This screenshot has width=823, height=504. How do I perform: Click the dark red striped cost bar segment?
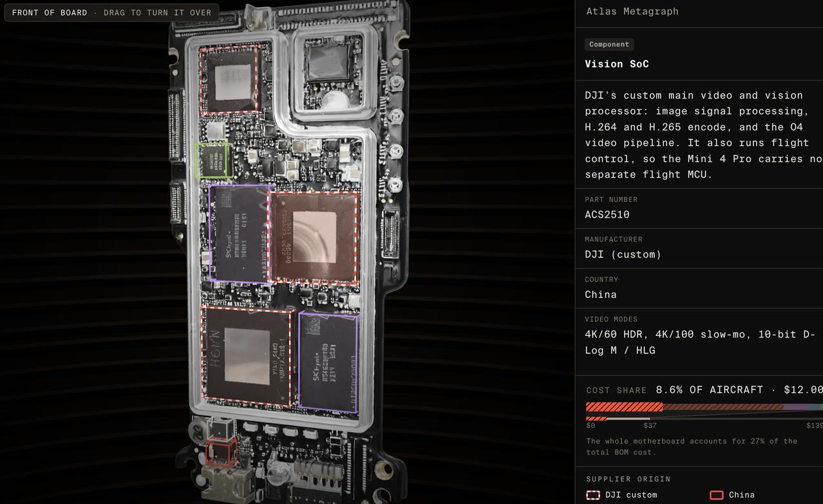723,407
